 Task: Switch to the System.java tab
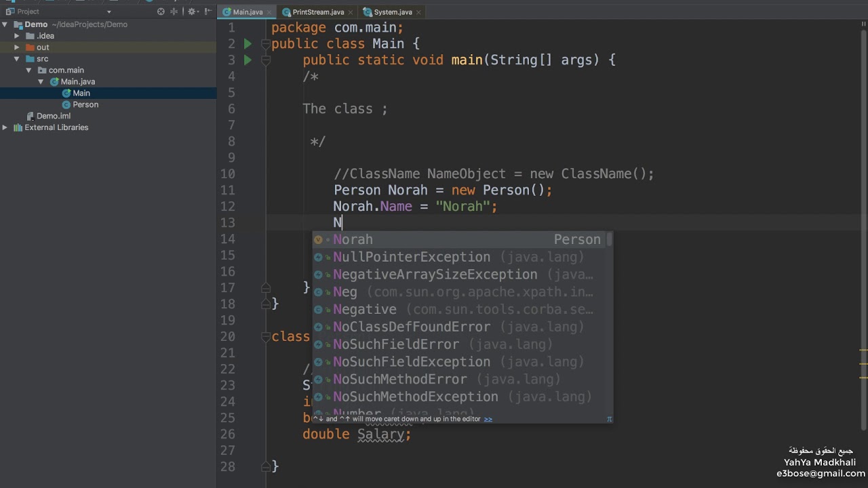click(x=392, y=12)
